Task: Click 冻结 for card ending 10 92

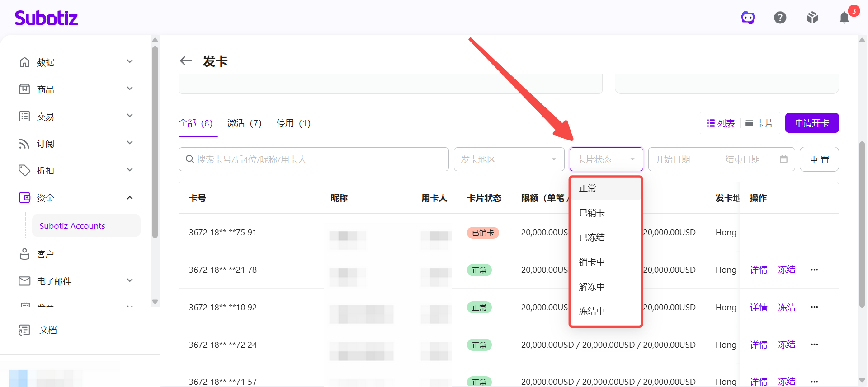Action: coord(787,307)
